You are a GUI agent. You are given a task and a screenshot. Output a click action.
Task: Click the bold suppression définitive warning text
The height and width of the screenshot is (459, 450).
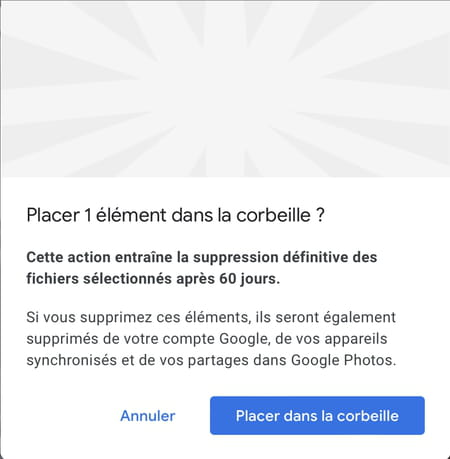coord(202,268)
